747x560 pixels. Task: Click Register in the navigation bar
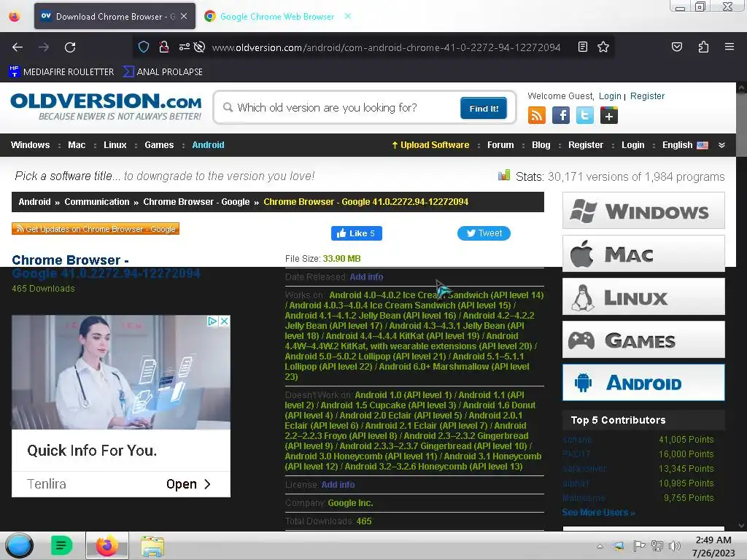pyautogui.click(x=586, y=145)
